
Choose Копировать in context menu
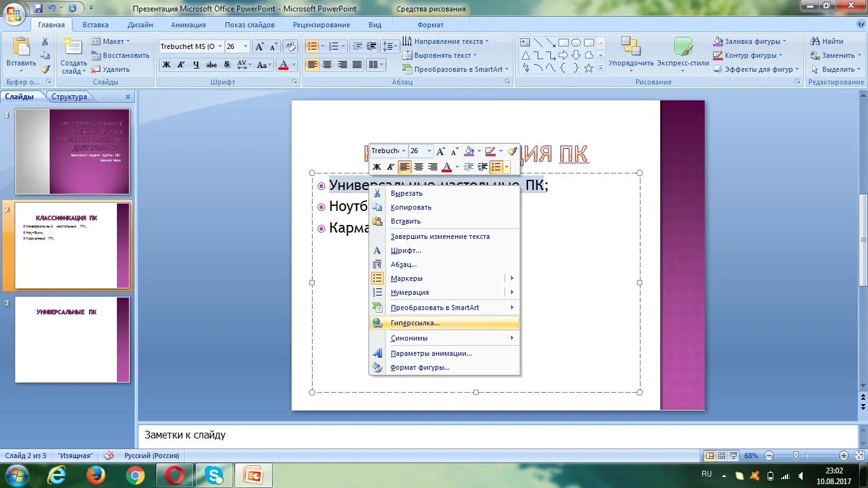click(444, 207)
